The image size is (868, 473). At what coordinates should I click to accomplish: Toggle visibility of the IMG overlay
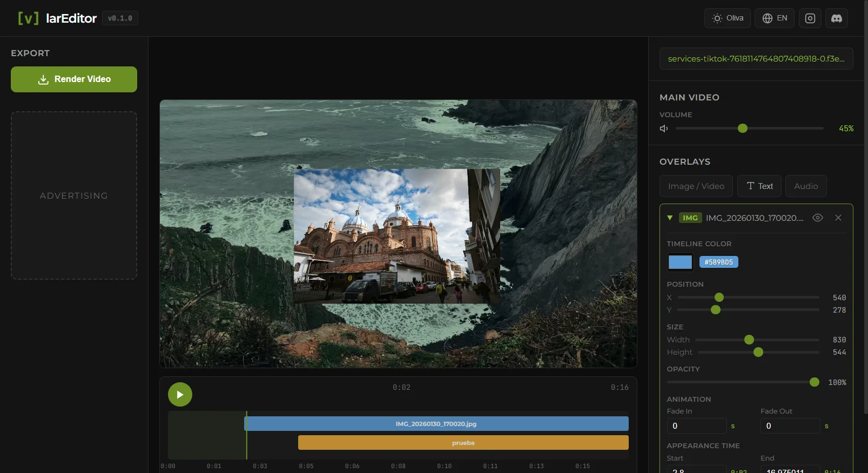[x=818, y=218]
